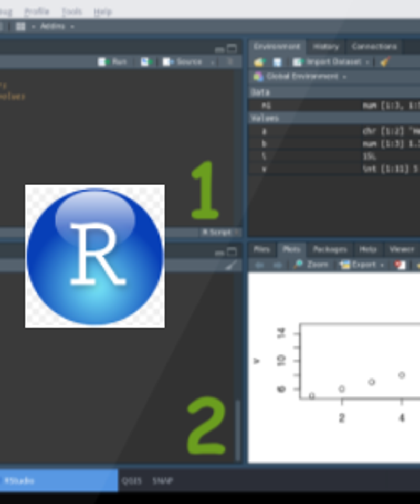The image size is (420, 504).
Task: Switch to the Plots tab
Action: pos(291,249)
